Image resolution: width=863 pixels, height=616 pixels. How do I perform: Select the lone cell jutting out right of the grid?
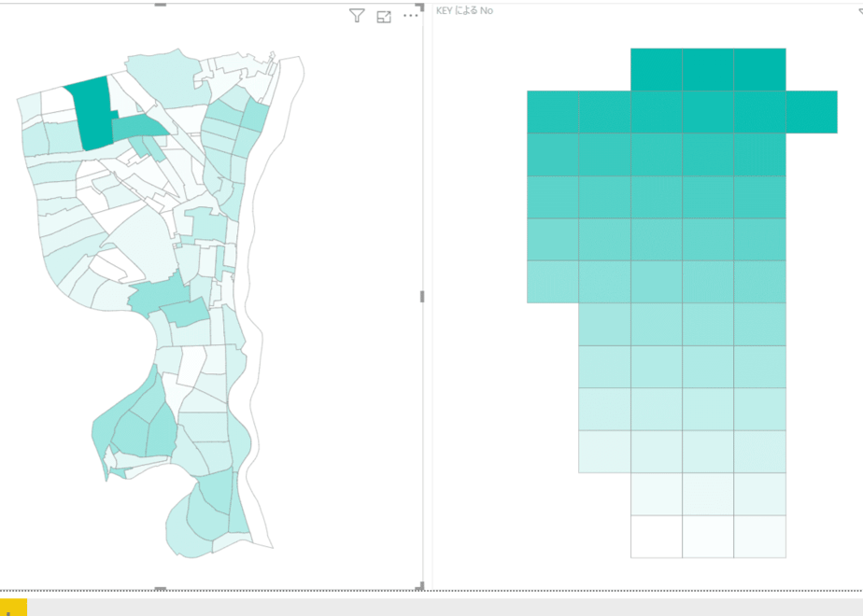coord(812,112)
